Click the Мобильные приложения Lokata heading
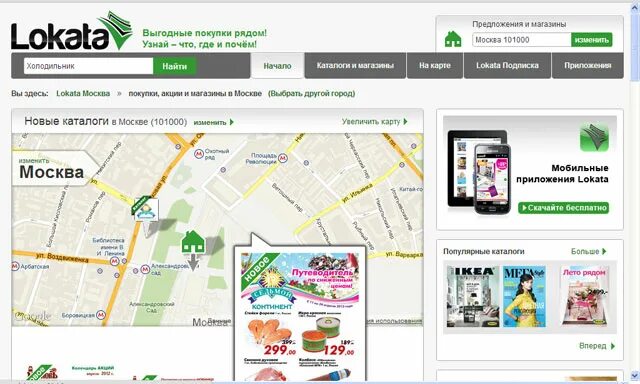 pyautogui.click(x=562, y=173)
